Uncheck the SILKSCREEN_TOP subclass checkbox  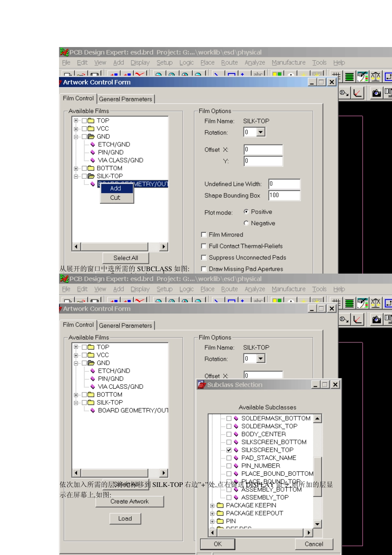[229, 450]
